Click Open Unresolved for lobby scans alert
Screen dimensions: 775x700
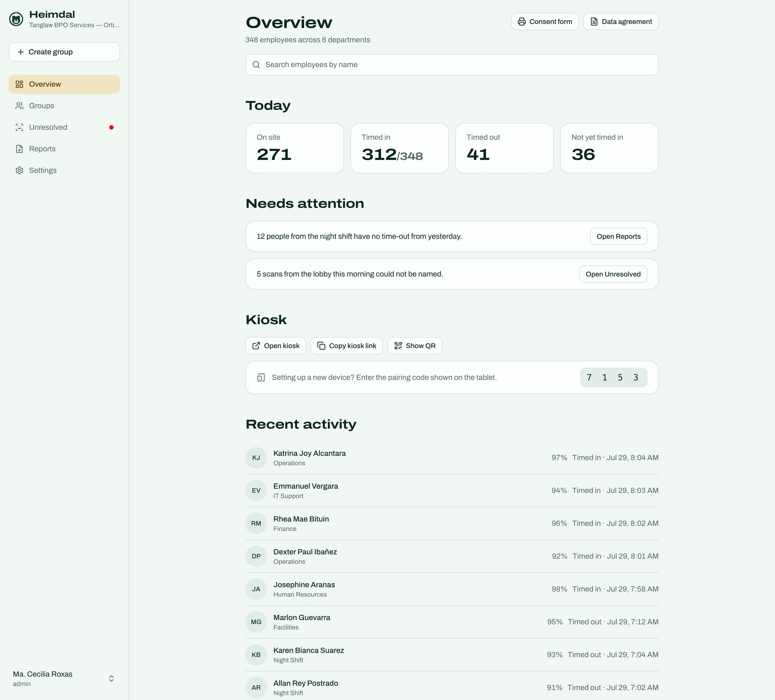coord(613,274)
